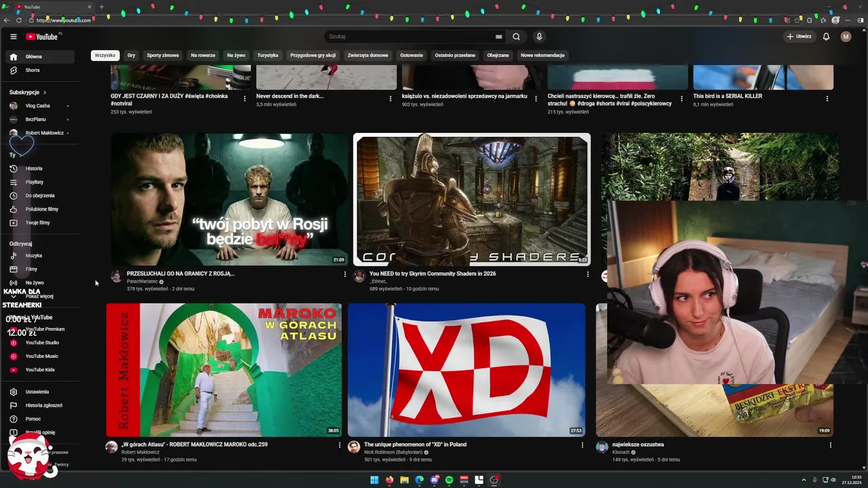Select the Na żywo filter chip
The width and height of the screenshot is (868, 488).
coord(236,56)
